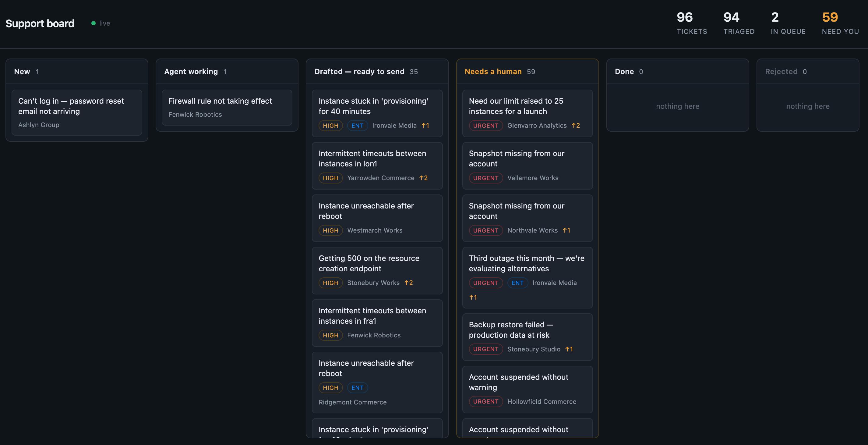The height and width of the screenshot is (445, 868).
Task: Open Need our limit raised to 25 ticket
Action: [527, 113]
